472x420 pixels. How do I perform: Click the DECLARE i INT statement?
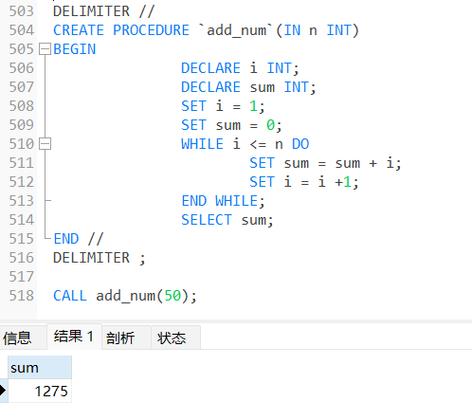[x=240, y=68]
